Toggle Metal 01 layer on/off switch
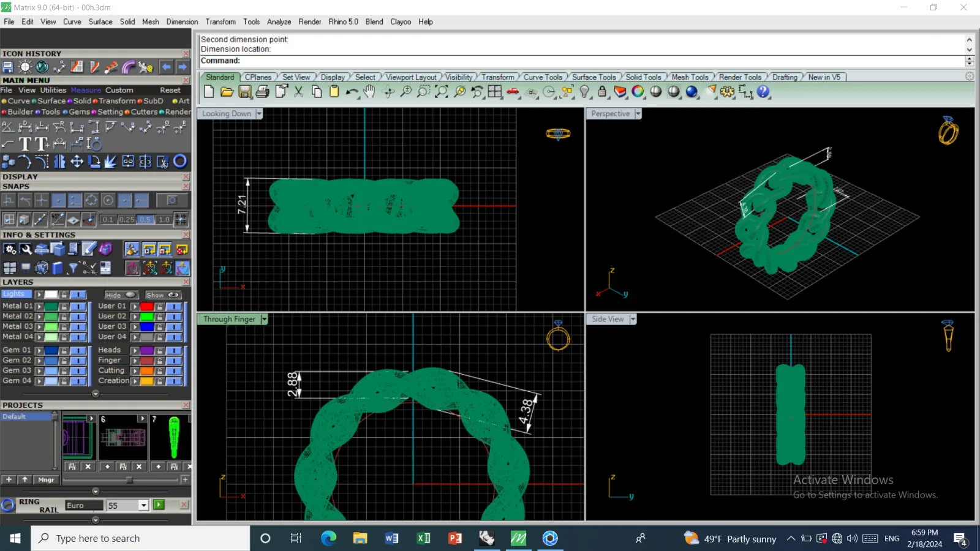This screenshot has width=980, height=551. pyautogui.click(x=78, y=306)
